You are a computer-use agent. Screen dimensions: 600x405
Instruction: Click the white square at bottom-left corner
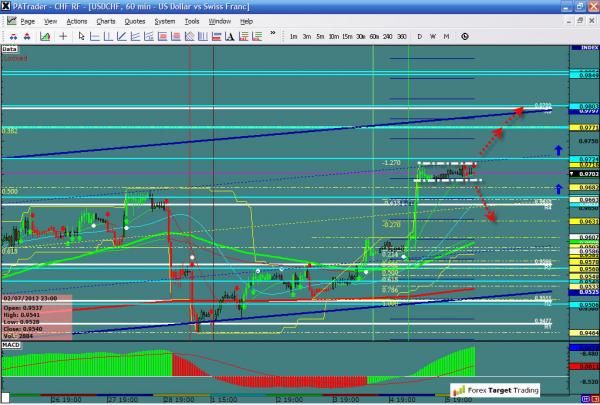[5, 398]
